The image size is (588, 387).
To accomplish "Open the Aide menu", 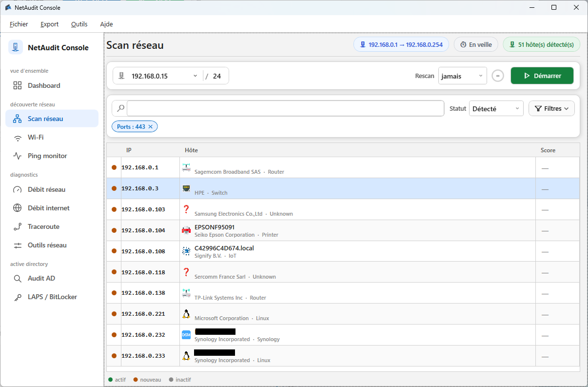I will (106, 24).
